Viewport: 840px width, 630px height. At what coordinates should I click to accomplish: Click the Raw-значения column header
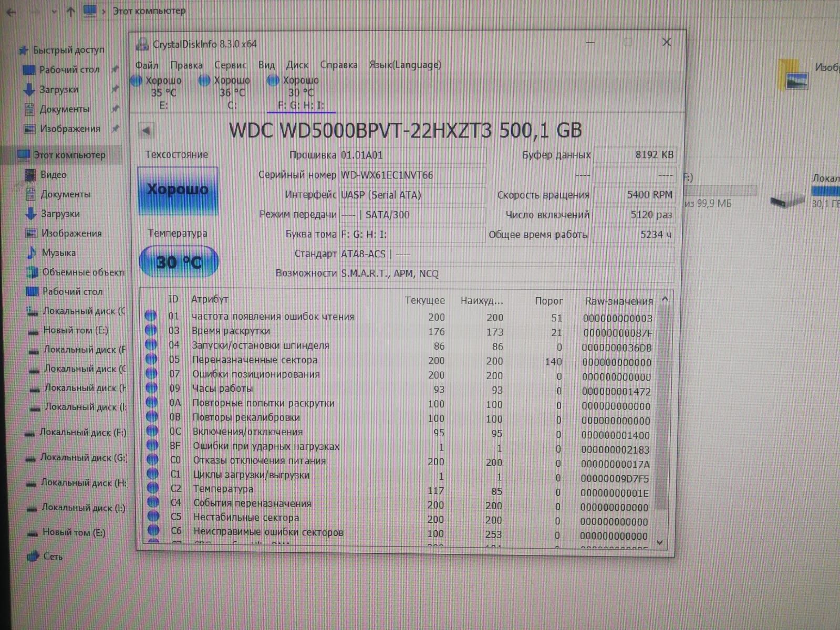coord(619,301)
